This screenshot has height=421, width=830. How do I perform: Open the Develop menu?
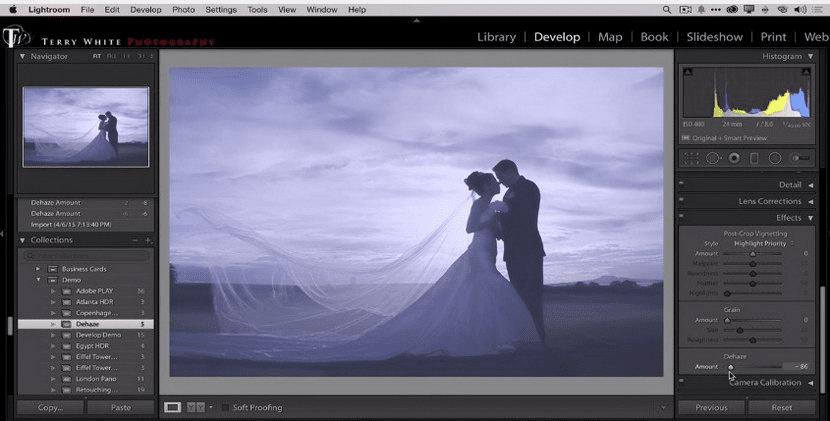click(x=146, y=10)
